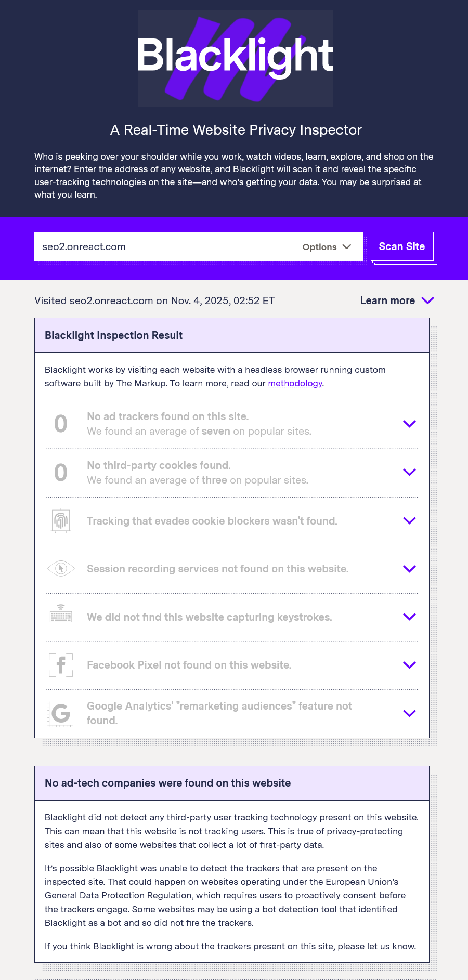Expand the Learn more section
This screenshot has width=468, height=980.
tap(397, 300)
